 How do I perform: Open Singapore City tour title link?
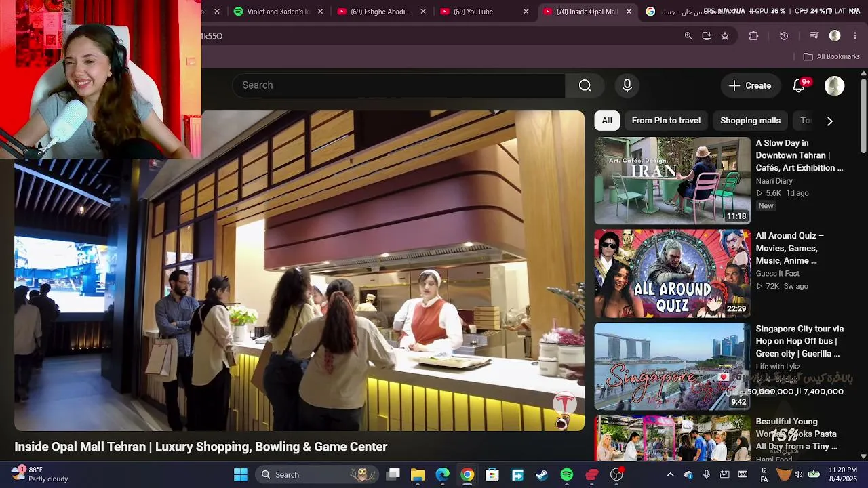[x=800, y=341]
